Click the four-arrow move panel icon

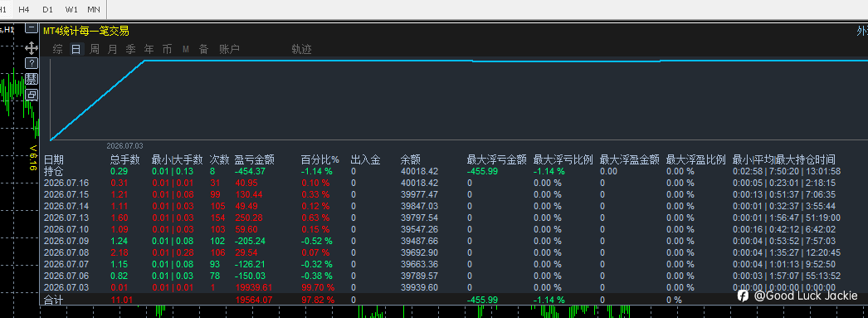coord(32,47)
